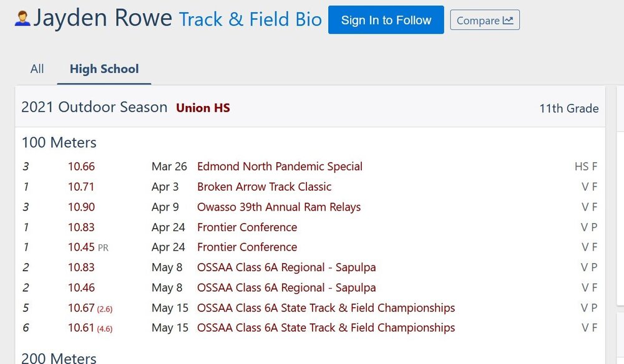This screenshot has height=364, width=624.
Task: Open Edmond North Pandemic Special meet
Action: pyautogui.click(x=280, y=166)
